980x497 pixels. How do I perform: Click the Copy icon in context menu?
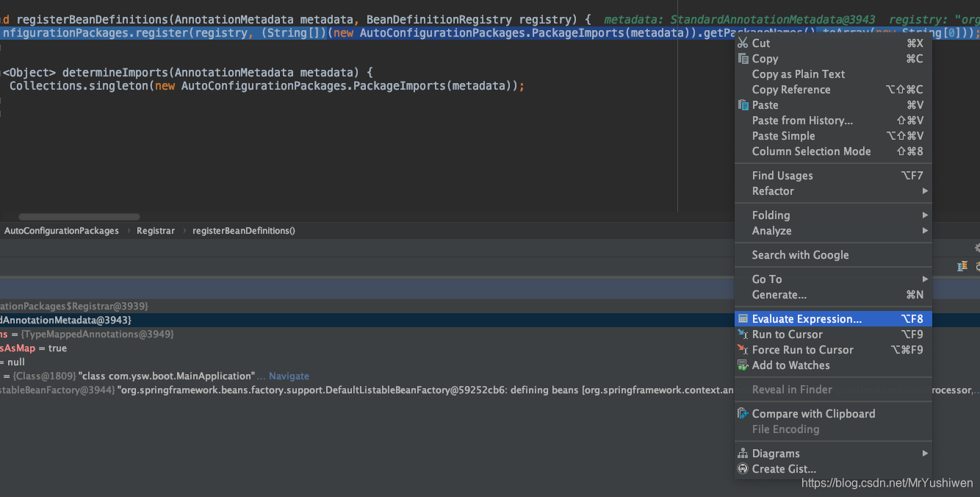[x=743, y=59]
